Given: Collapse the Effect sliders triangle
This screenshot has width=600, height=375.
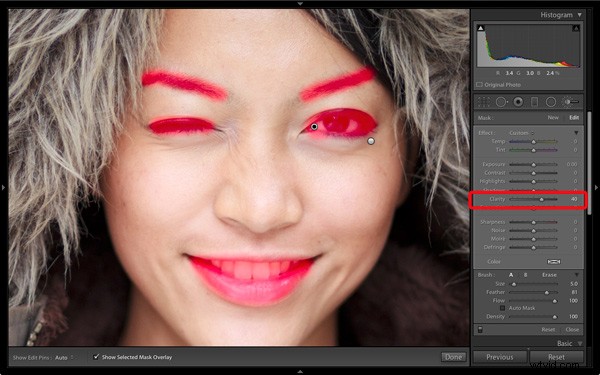Looking at the screenshot, I should point(576,132).
